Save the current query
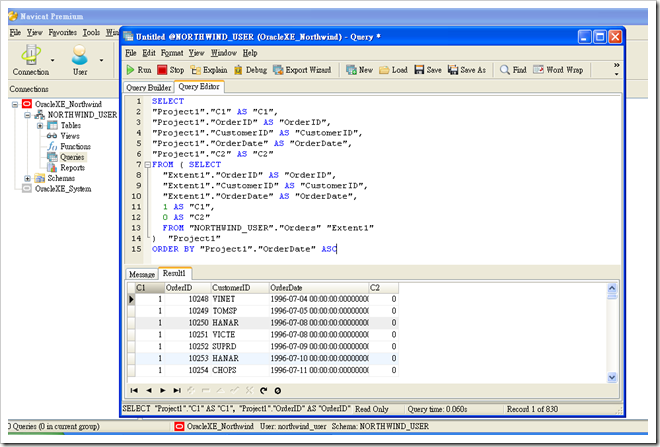The height and width of the screenshot is (447, 660). pyautogui.click(x=428, y=70)
